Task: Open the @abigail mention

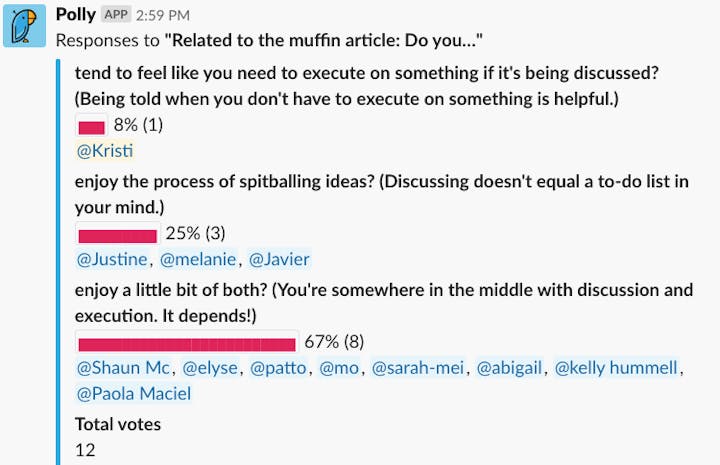Action: (510, 368)
